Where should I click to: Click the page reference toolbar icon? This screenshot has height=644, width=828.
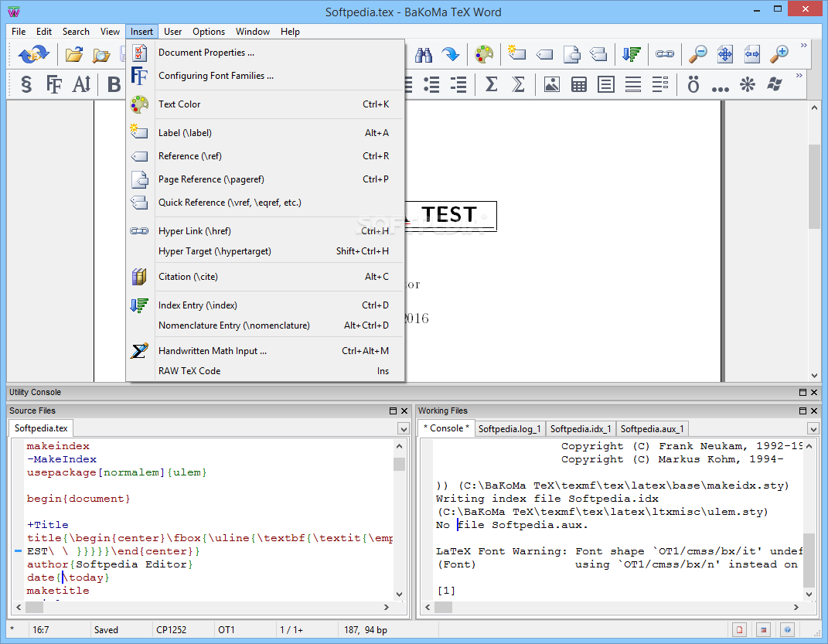click(x=572, y=54)
